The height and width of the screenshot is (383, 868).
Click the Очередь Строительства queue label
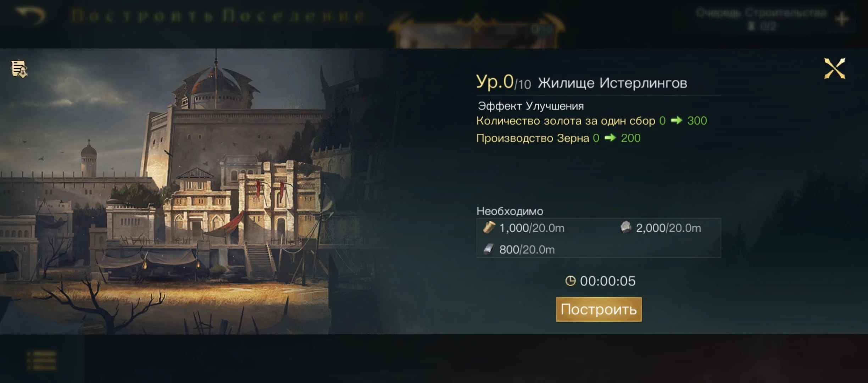(761, 13)
